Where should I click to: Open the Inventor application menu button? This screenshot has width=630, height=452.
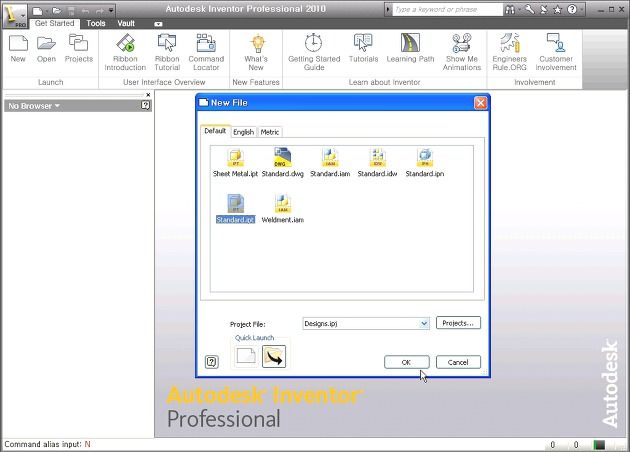[x=14, y=15]
